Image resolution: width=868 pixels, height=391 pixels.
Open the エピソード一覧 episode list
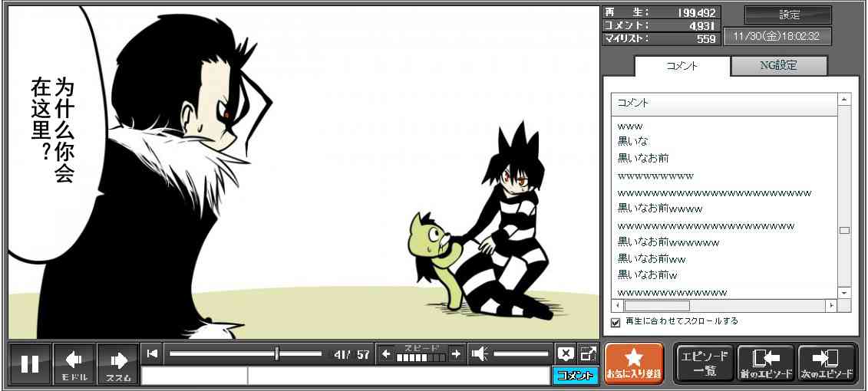(704, 363)
